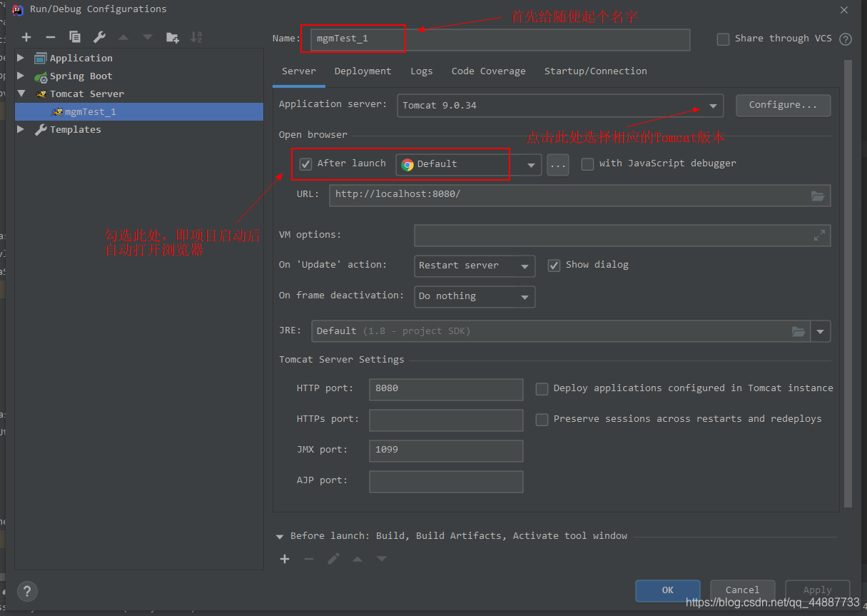
Task: Enable Preserve sessions across restarts
Action: [x=542, y=420]
